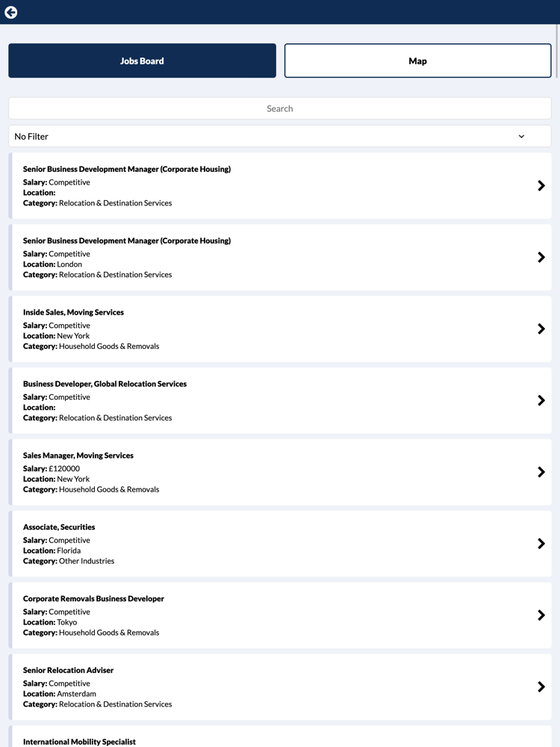Image resolution: width=560 pixels, height=747 pixels.
Task: Click chevron on Sales Manager, Moving Services
Action: click(x=541, y=472)
